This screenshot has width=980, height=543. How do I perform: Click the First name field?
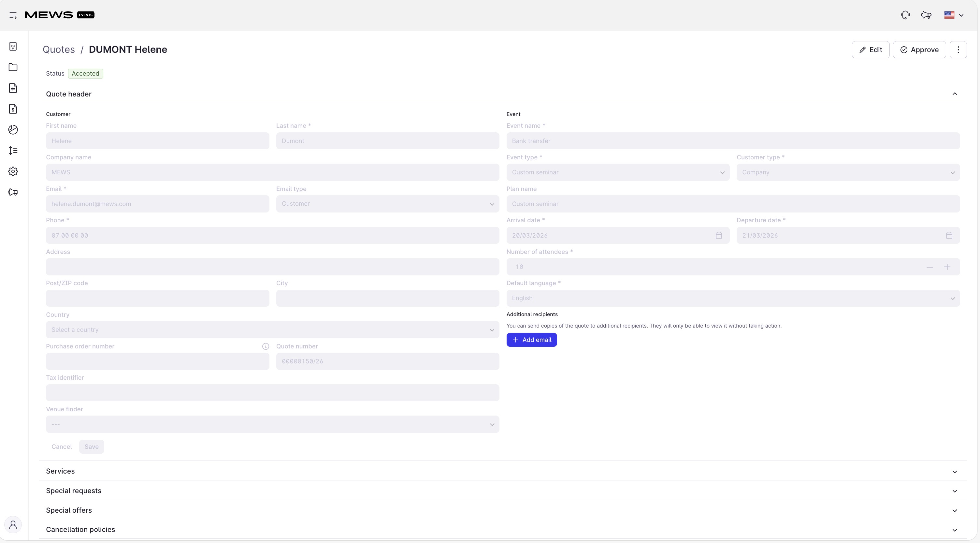(x=157, y=141)
